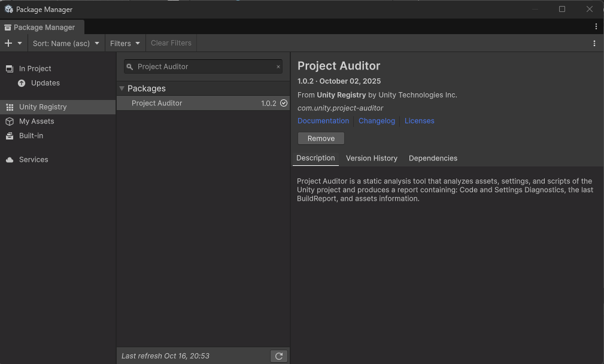Image resolution: width=604 pixels, height=364 pixels.
Task: Click the In Project icon
Action: tap(10, 69)
